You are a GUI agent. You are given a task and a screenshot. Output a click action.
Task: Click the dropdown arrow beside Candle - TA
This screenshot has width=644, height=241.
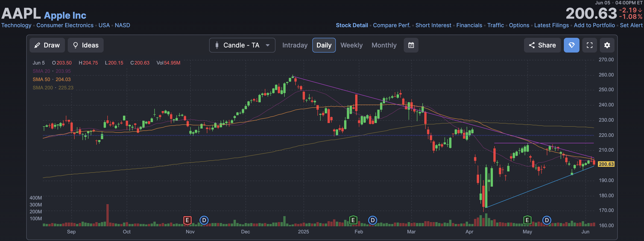267,45
